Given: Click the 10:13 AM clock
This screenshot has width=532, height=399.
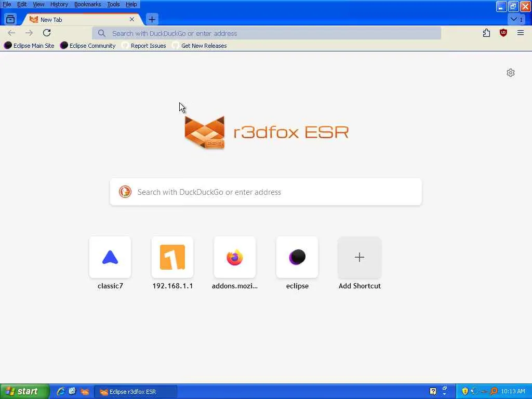Looking at the screenshot, I should pos(513,392).
